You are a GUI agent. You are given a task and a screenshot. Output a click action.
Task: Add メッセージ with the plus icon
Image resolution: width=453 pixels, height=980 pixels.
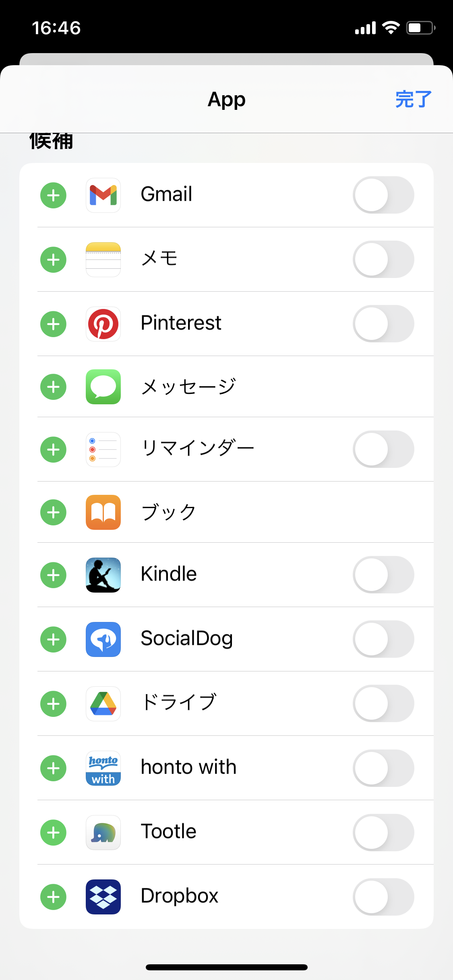pos(53,387)
